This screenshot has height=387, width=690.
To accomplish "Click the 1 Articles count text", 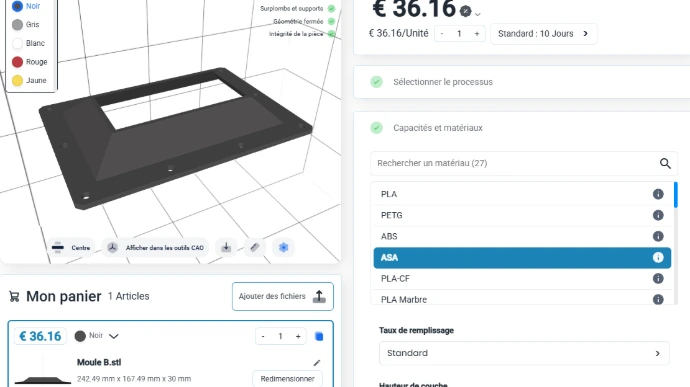I will click(x=128, y=296).
